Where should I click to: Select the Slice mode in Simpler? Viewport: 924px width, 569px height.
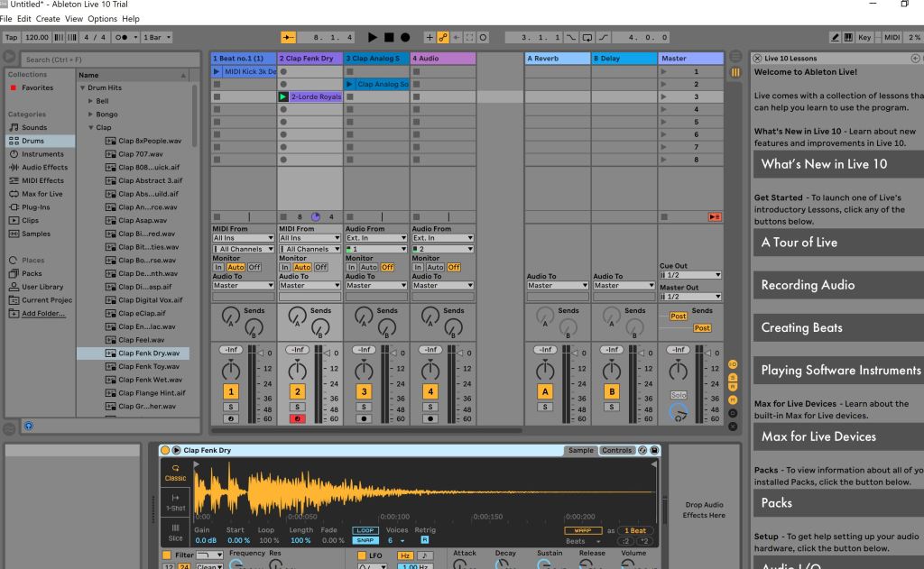pyautogui.click(x=174, y=533)
